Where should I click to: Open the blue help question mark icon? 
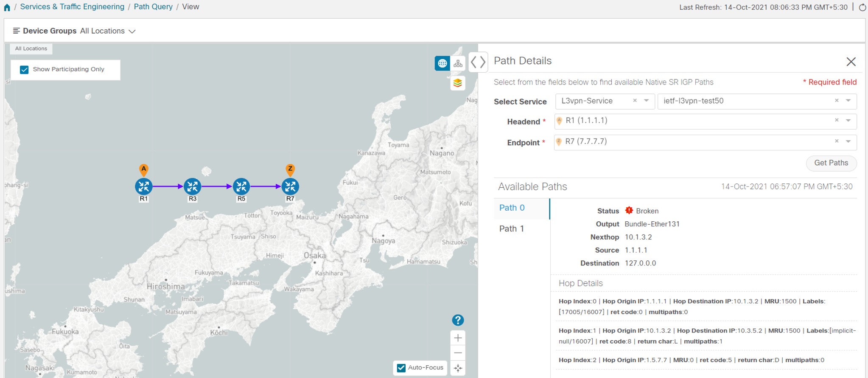pyautogui.click(x=458, y=320)
